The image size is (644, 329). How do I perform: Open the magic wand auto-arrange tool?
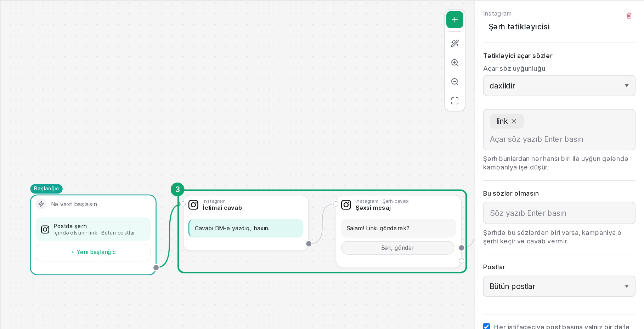[x=455, y=44]
